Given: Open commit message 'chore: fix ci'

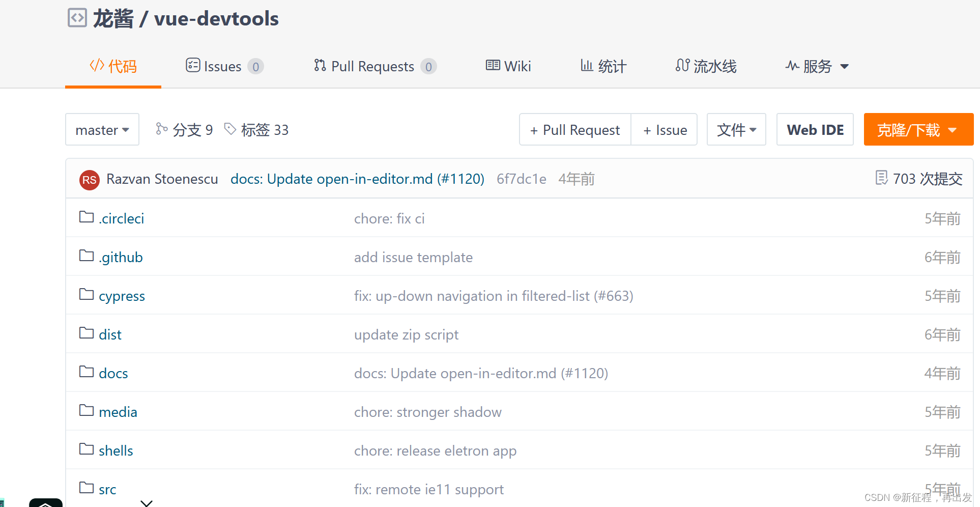Looking at the screenshot, I should pos(389,218).
